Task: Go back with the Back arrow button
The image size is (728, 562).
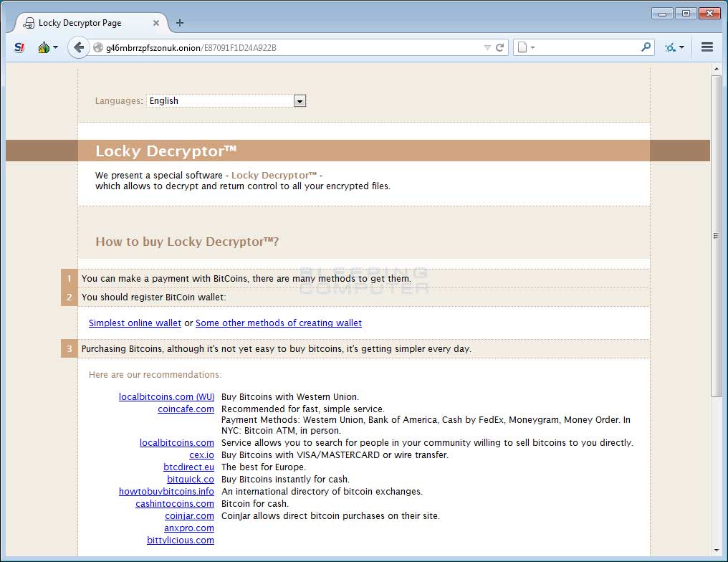Action: point(79,47)
